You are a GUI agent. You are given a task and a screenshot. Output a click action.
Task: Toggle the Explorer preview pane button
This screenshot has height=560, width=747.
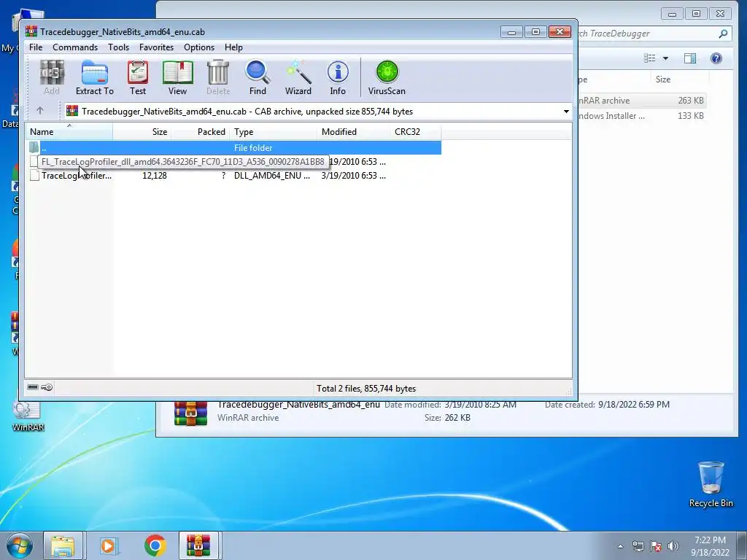[x=690, y=58]
